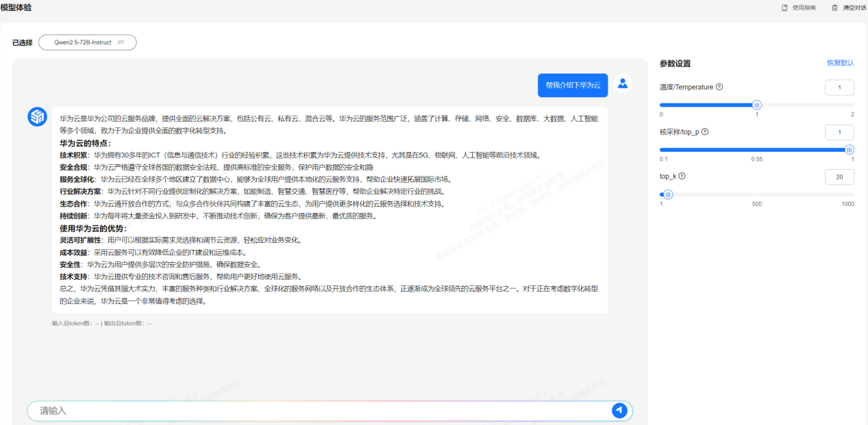Click the 帮我介绍下华为云 message bubble
This screenshot has width=868, height=425.
coord(573,85)
